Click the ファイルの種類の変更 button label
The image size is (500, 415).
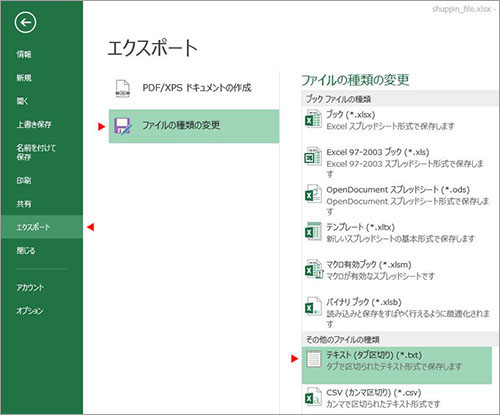[x=181, y=126]
